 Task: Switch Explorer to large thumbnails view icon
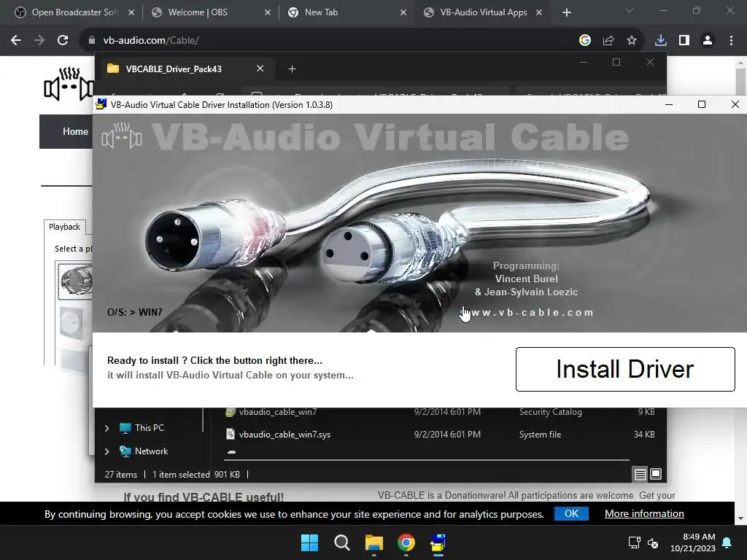tap(656, 474)
